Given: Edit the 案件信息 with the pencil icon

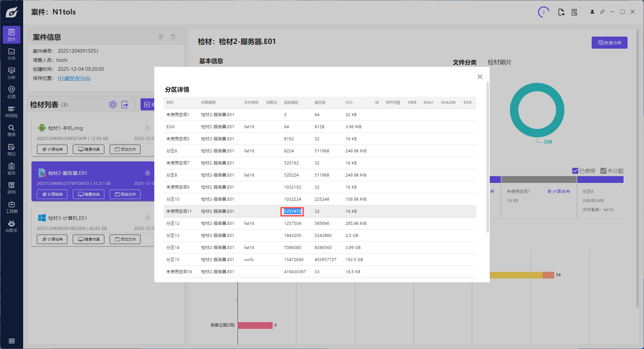Looking at the screenshot, I should [161, 37].
